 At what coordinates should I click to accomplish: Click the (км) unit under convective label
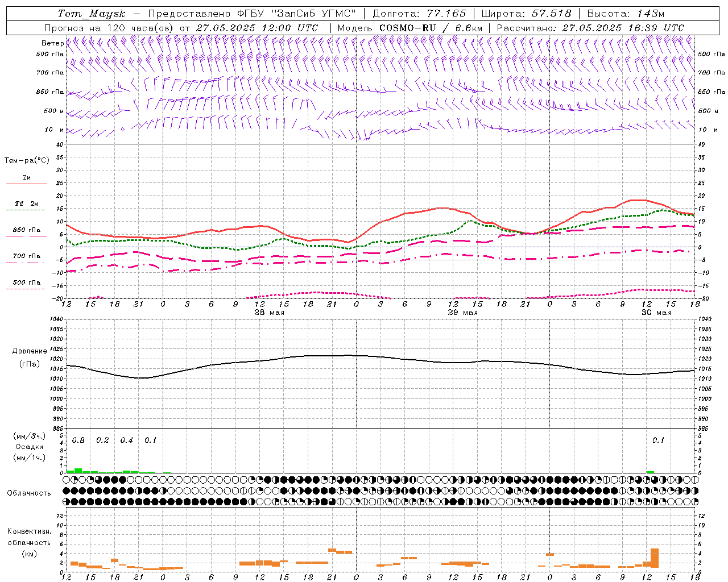[x=29, y=554]
